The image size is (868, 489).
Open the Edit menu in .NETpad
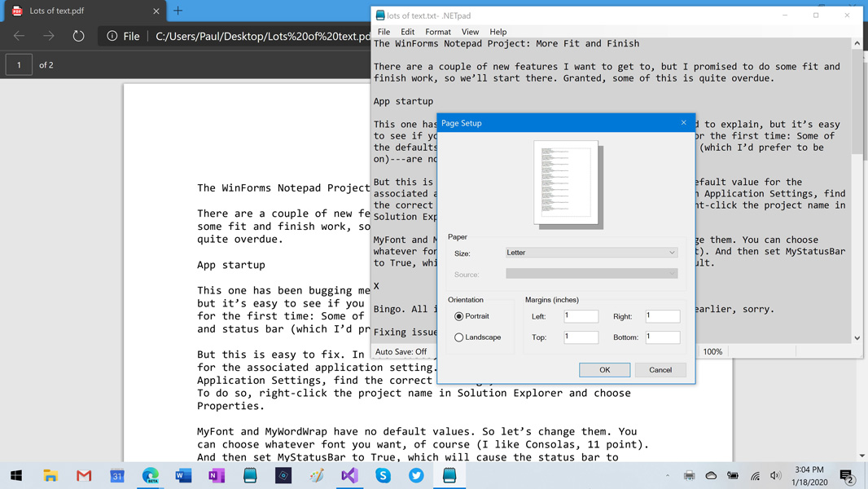(x=407, y=32)
